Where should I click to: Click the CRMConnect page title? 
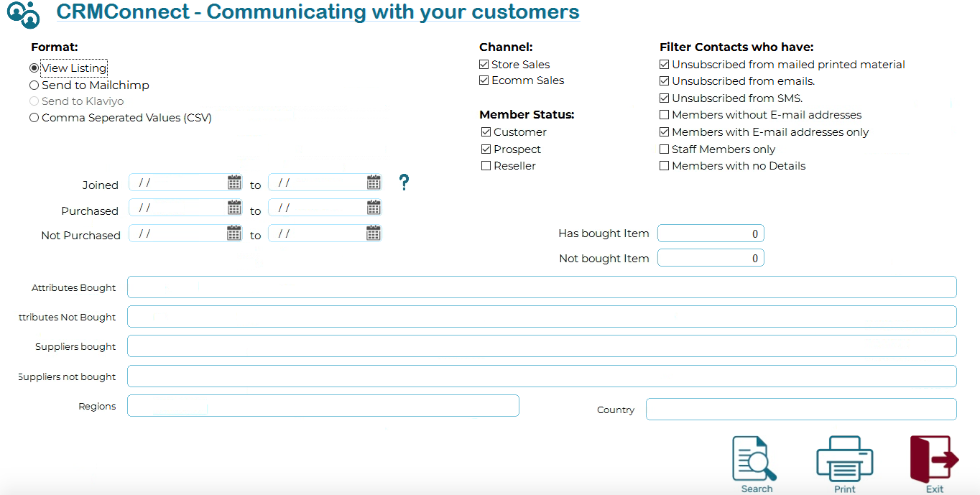click(318, 11)
